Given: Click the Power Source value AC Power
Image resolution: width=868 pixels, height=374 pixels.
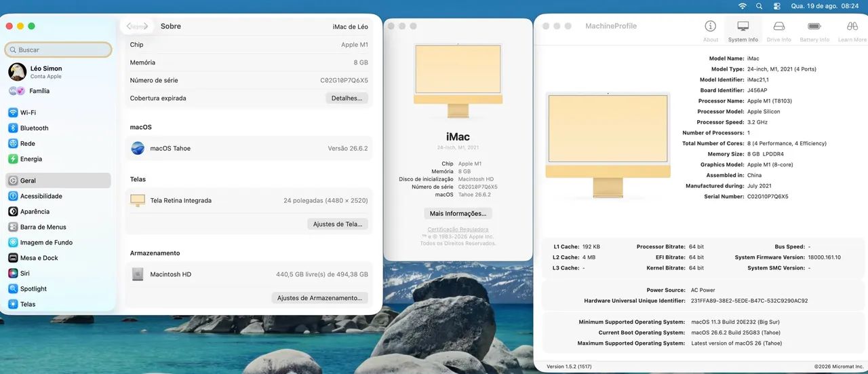Looking at the screenshot, I should tap(703, 290).
